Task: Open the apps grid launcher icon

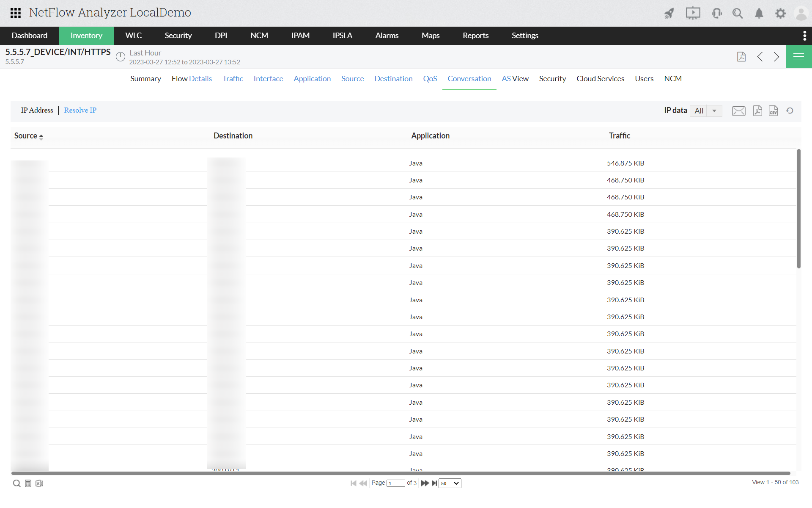Action: [x=16, y=13]
